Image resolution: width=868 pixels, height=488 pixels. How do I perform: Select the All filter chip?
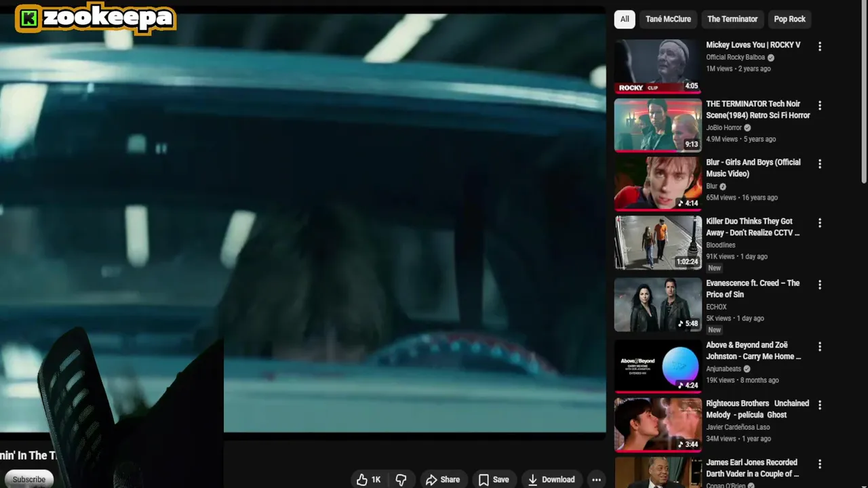coord(625,19)
